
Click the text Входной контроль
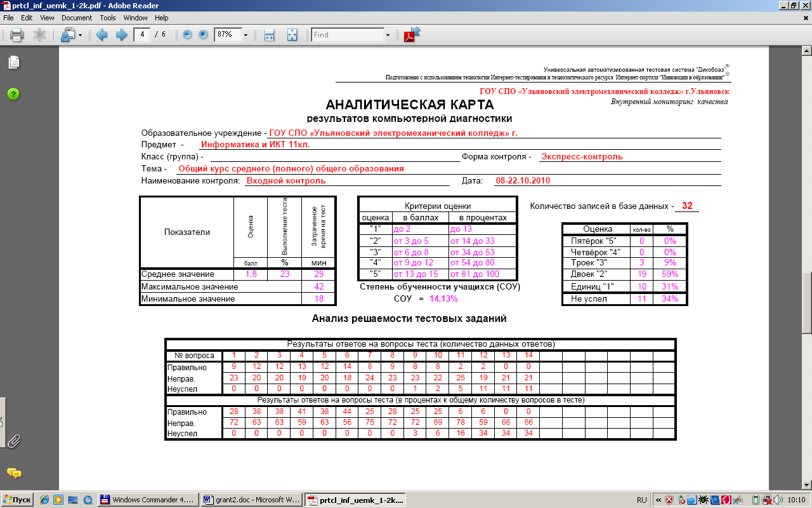click(286, 180)
